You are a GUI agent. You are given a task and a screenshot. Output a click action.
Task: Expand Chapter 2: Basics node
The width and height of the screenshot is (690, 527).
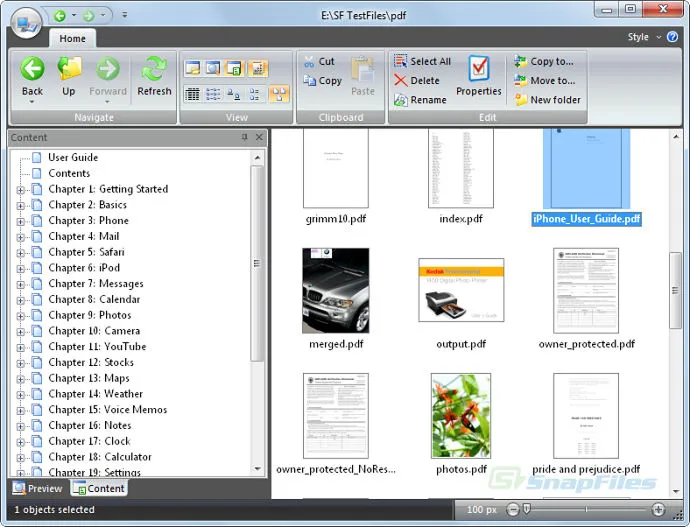click(20, 205)
